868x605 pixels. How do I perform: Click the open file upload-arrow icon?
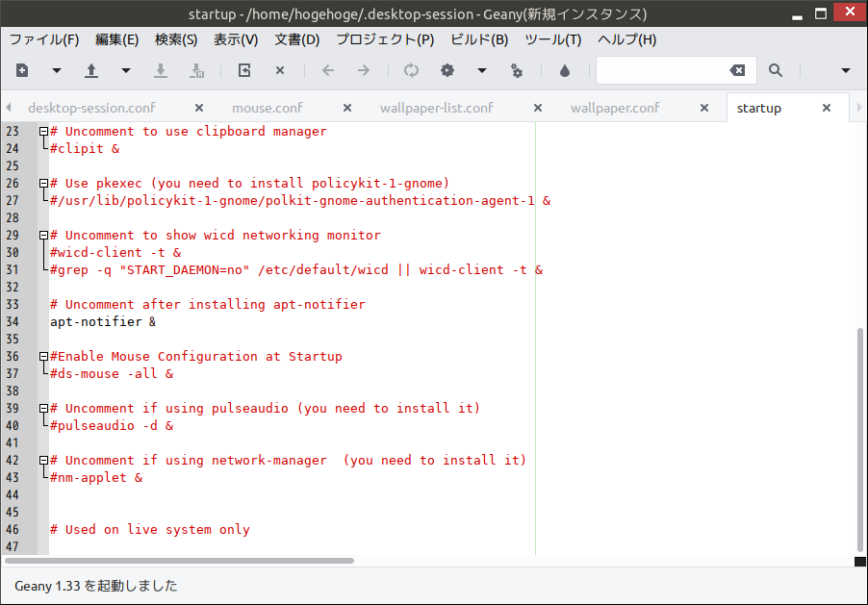(x=91, y=70)
